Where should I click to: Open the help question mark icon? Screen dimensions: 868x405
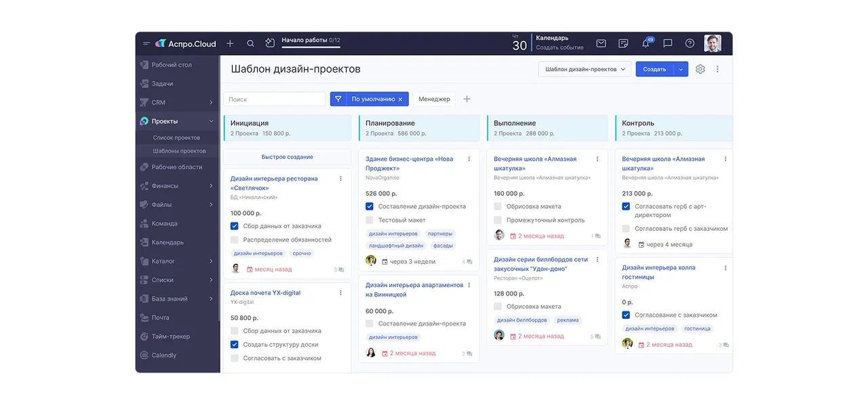[690, 43]
